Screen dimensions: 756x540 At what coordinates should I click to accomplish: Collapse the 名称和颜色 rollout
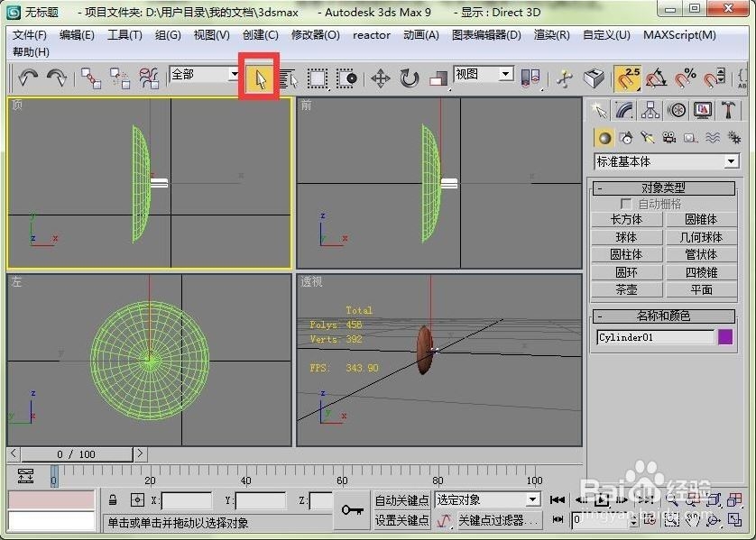(664, 316)
